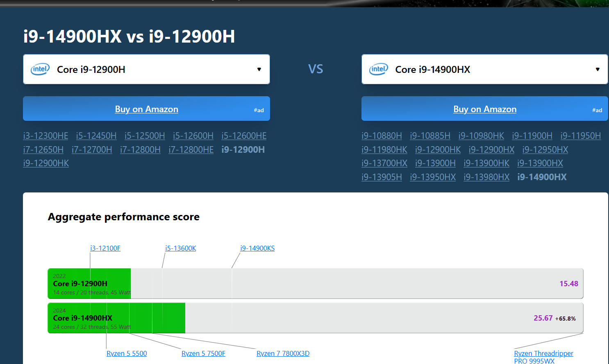Click the Aggregate performance score heading
The height and width of the screenshot is (364, 609).
(x=124, y=217)
